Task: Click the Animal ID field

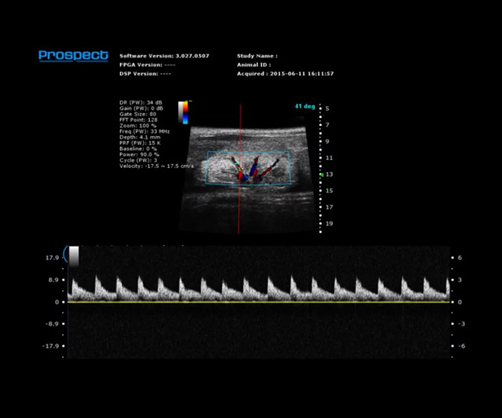Action: [254, 65]
